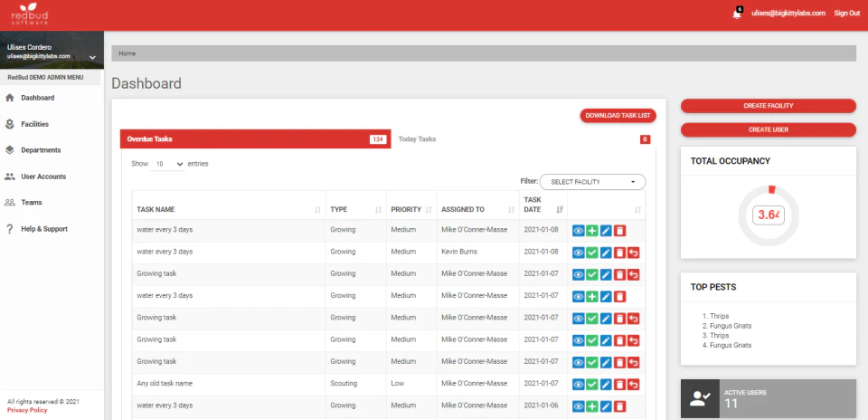Viewport: 868px width, 420px height.
Task: Click the Total Occupancy donut gauge
Action: click(x=769, y=215)
